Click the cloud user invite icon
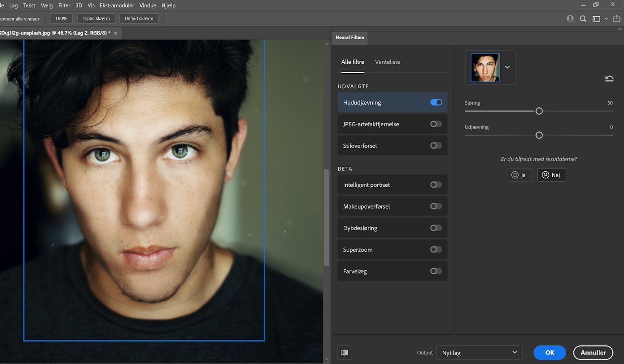Viewport: 624px width, 364px height. click(570, 19)
